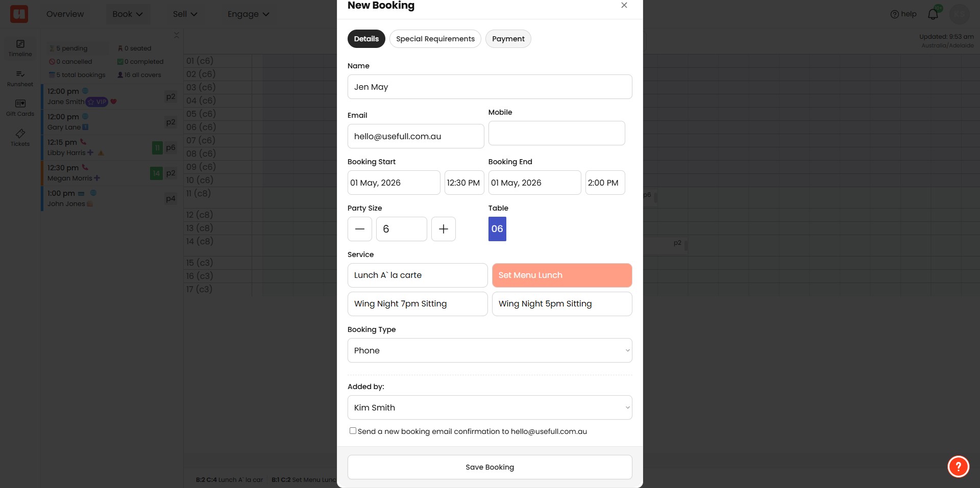Select Wing Night 5pm Sitting service
The width and height of the screenshot is (980, 488).
tap(562, 304)
